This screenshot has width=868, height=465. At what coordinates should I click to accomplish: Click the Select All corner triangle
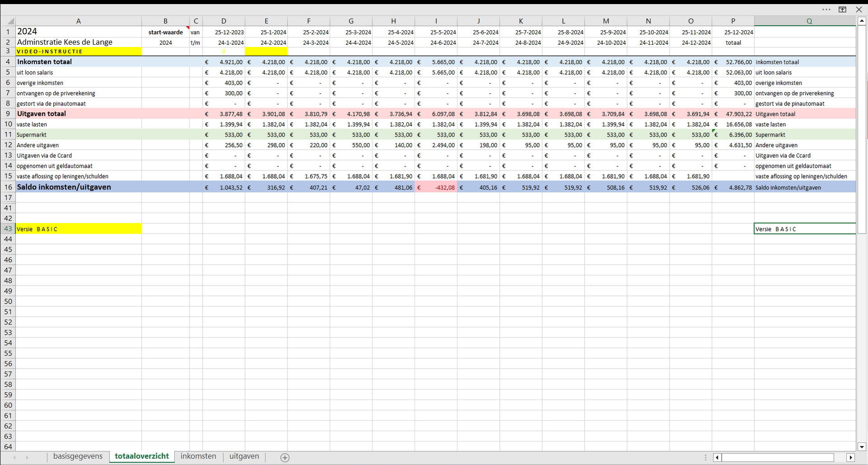(x=9, y=21)
